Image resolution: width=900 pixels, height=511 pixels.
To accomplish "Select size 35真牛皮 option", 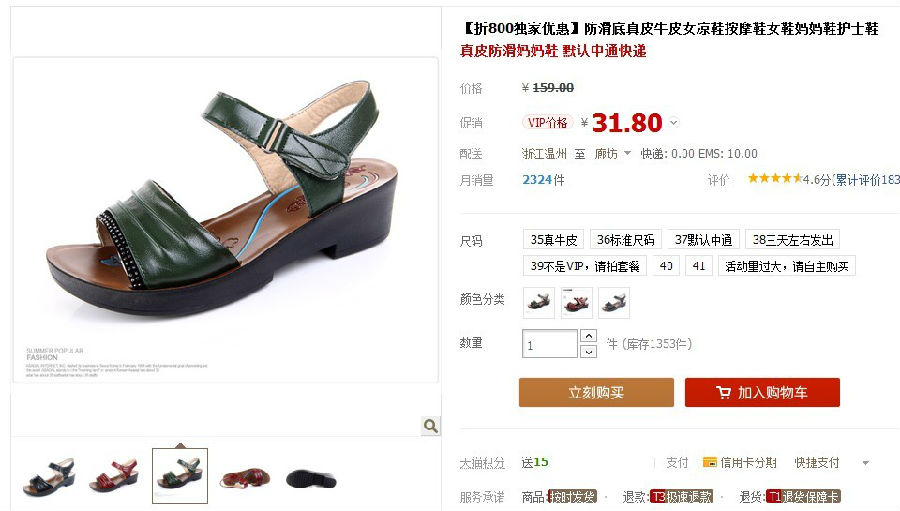I will (x=553, y=239).
